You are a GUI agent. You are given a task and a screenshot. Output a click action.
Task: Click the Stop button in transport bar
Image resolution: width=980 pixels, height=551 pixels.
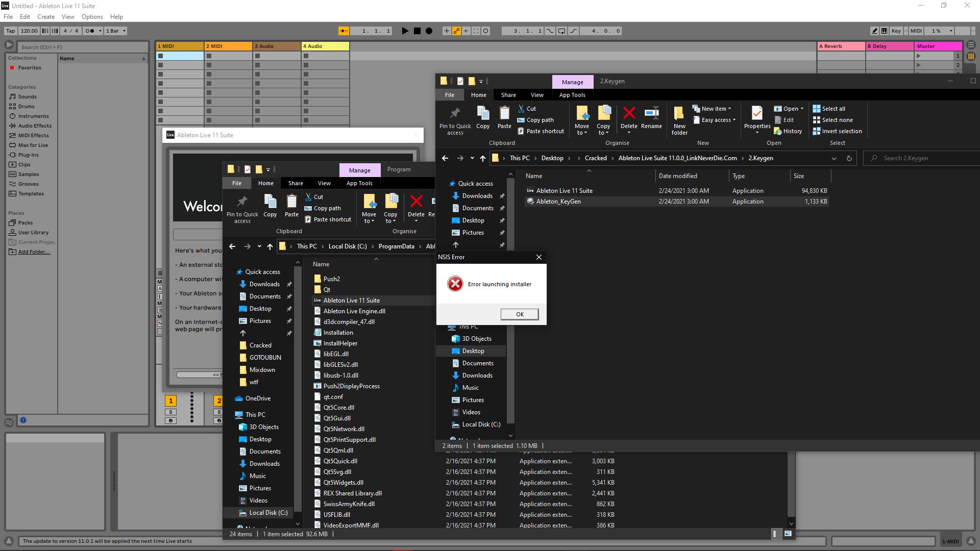[416, 30]
